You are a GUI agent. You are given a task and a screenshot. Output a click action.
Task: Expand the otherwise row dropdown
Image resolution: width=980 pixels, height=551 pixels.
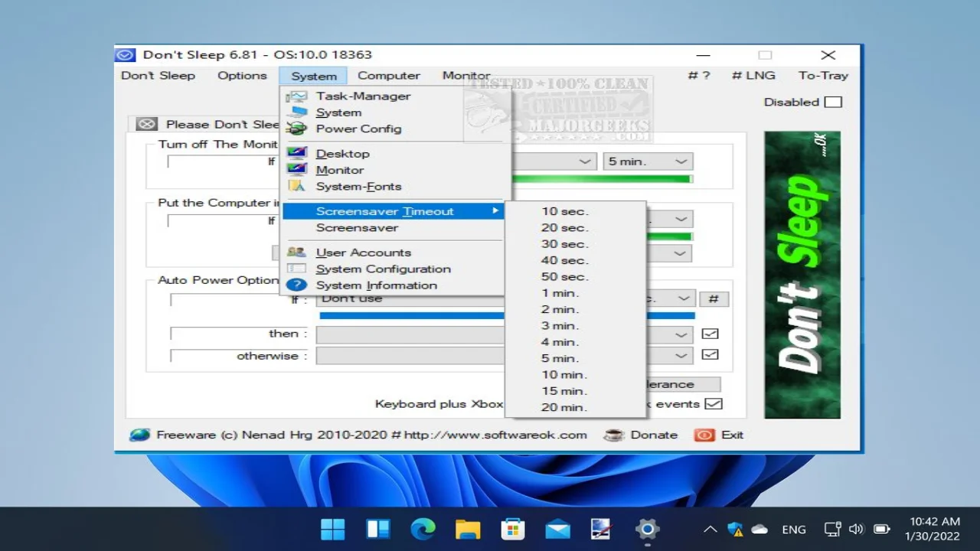pyautogui.click(x=681, y=355)
